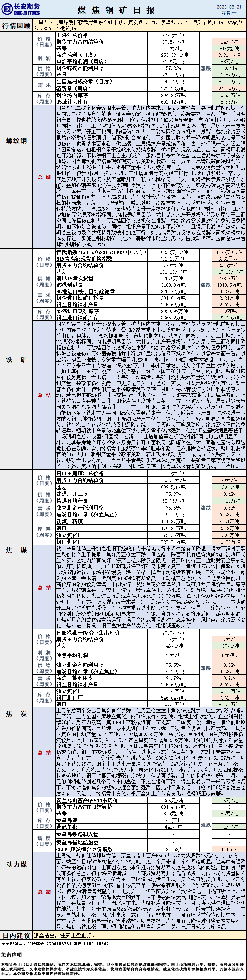Select the value 91.79%

pos(173,678)
